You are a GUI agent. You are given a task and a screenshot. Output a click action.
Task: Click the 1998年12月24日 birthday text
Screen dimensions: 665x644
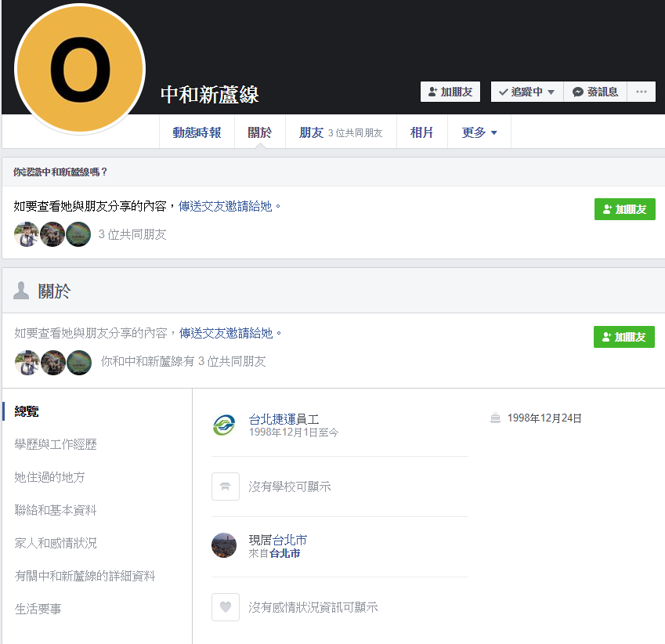[544, 418]
